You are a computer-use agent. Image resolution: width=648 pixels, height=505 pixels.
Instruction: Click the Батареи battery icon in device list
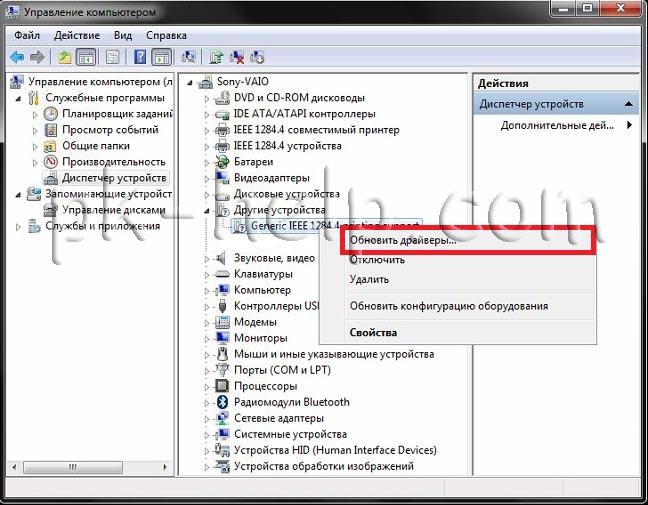(x=224, y=162)
